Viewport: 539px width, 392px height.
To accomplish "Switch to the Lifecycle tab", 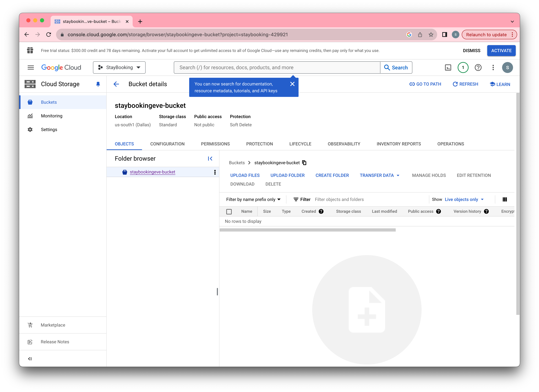I will [x=300, y=144].
